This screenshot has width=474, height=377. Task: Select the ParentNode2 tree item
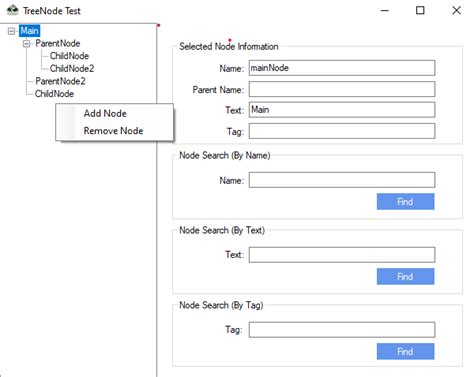click(60, 81)
